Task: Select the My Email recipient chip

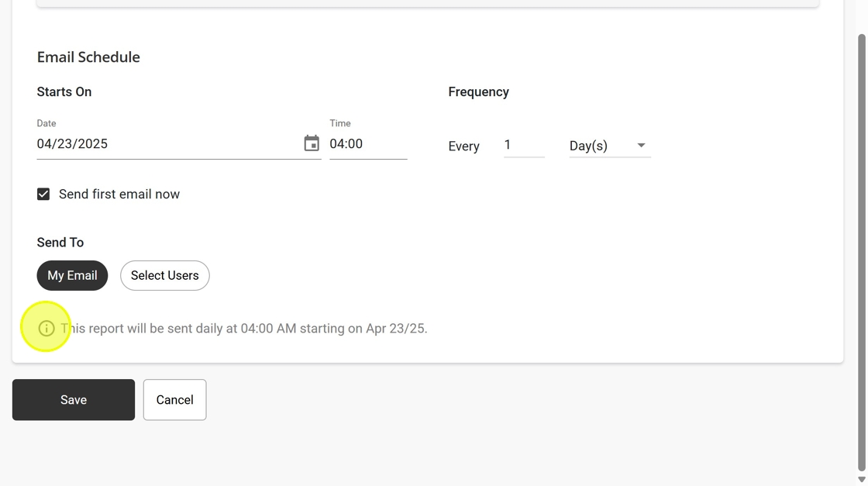Action: [73, 276]
